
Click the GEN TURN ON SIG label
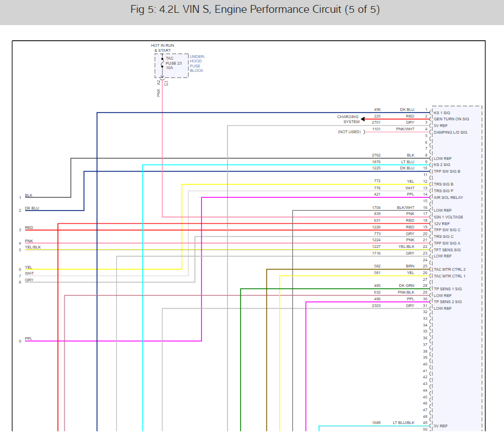(451, 119)
